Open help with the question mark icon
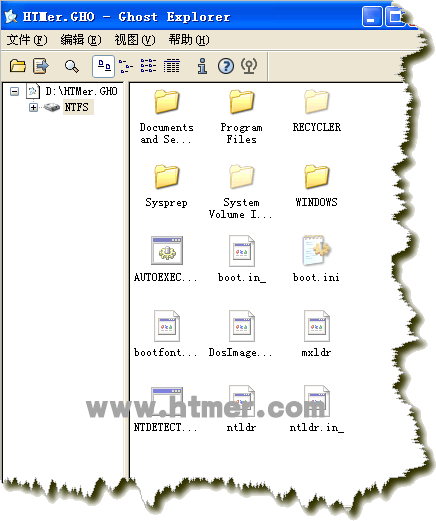This screenshot has height=521, width=436. tap(226, 66)
